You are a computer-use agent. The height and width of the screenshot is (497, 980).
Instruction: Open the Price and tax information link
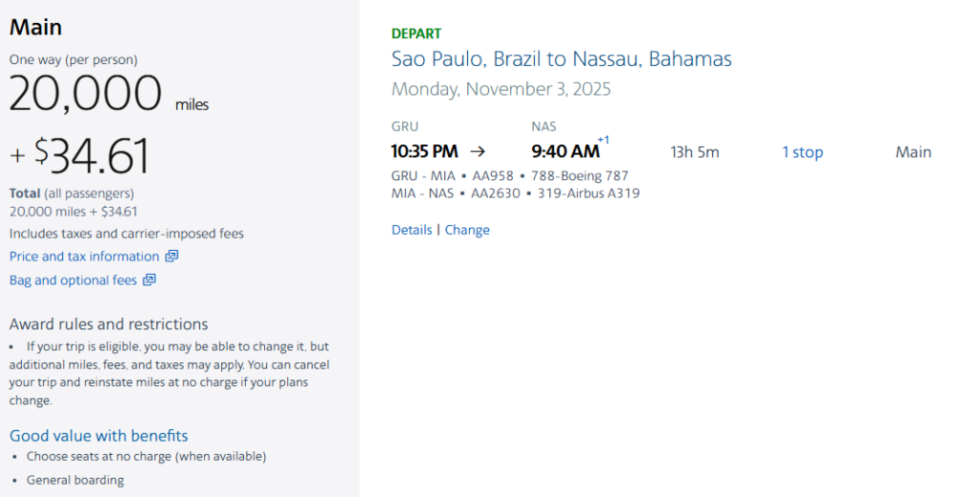tap(84, 257)
